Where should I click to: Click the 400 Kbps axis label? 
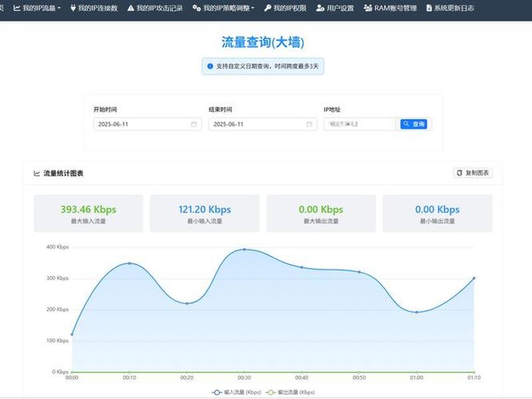pyautogui.click(x=57, y=247)
